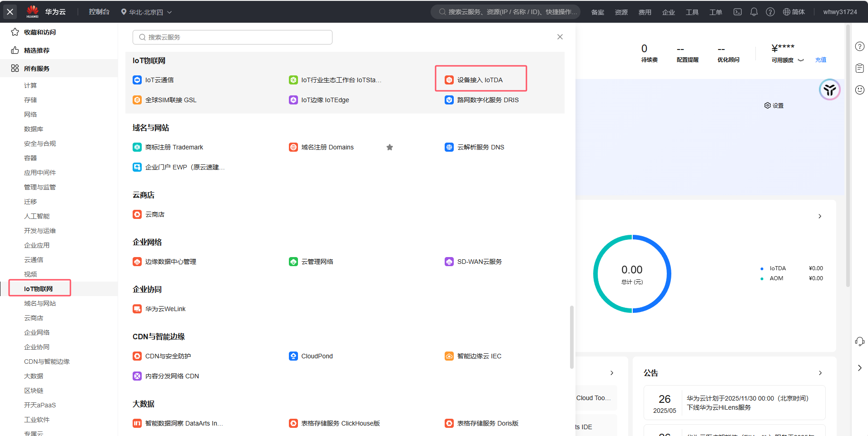Open the 企业 menu
The width and height of the screenshot is (868, 436).
(x=669, y=12)
